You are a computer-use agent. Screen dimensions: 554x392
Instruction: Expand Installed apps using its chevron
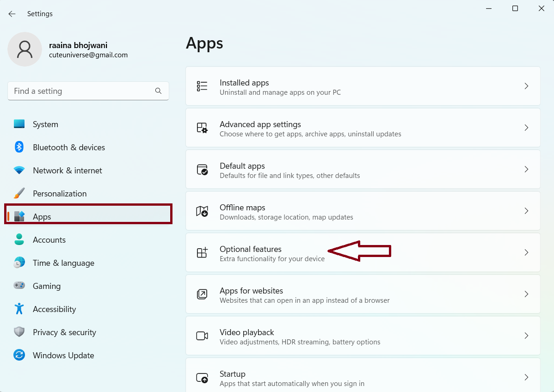click(x=526, y=86)
